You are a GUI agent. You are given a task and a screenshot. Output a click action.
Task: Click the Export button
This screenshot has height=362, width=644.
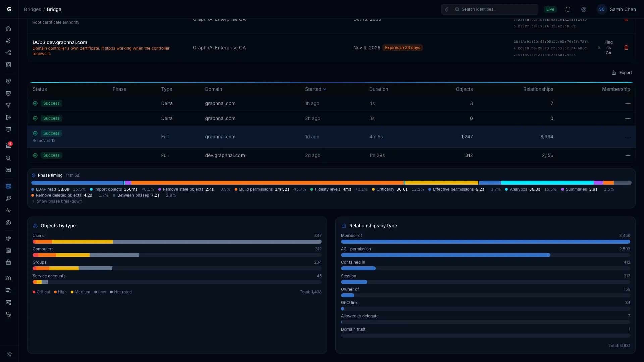tap(622, 73)
